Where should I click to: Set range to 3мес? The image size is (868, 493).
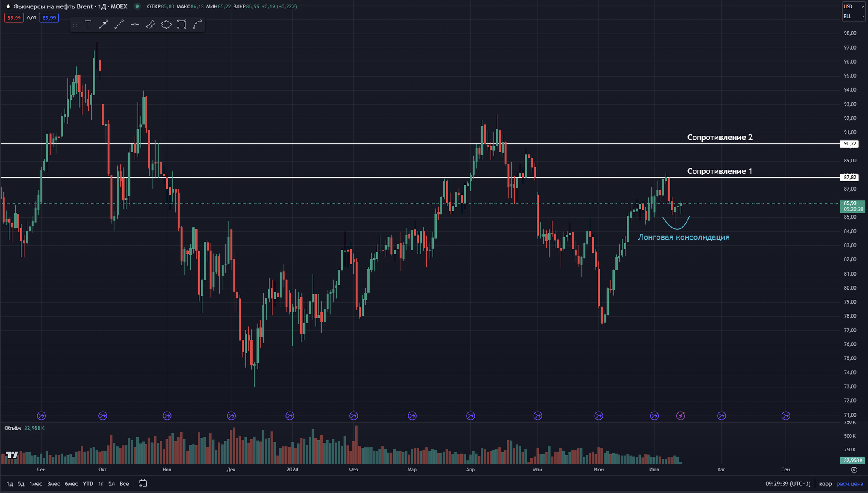tap(53, 484)
